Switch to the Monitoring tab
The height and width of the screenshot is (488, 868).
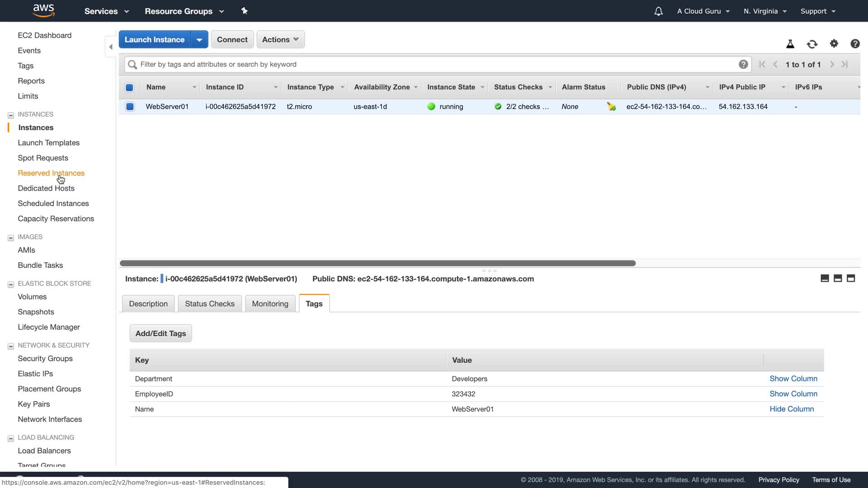270,304
